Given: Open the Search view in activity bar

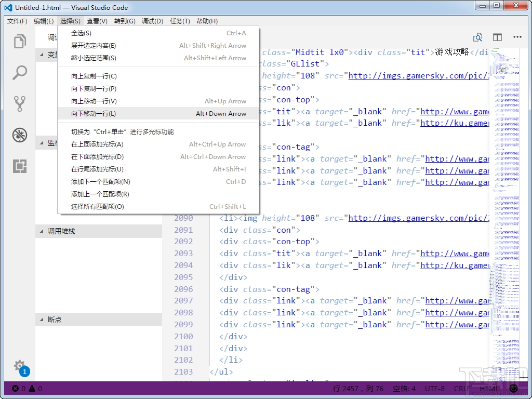Looking at the screenshot, I should (19, 73).
